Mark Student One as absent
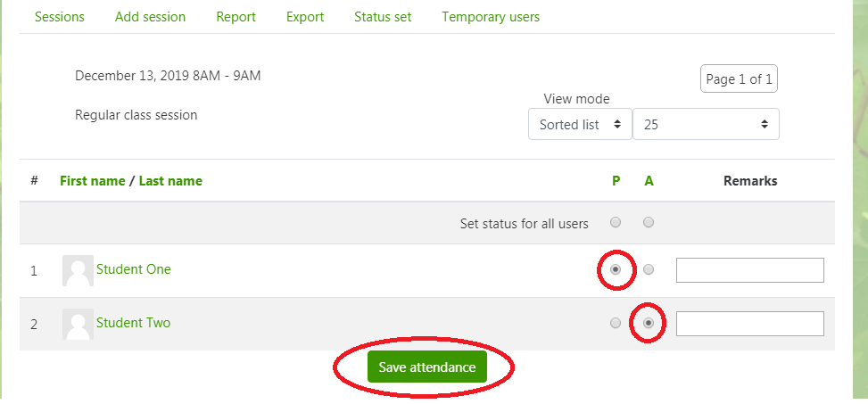This screenshot has height=404, width=868. tap(649, 269)
